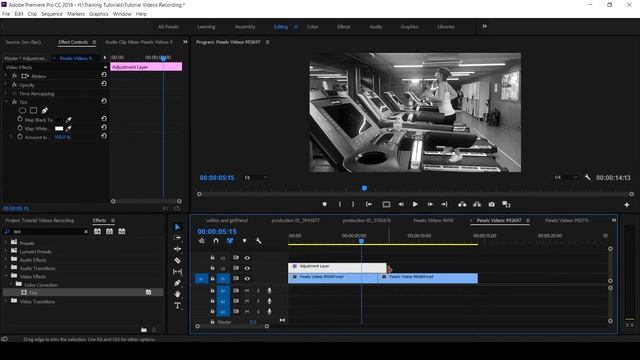Toggle stopwatch animation for Amount to Tint
Viewport: 640px width, 360px height.
pyautogui.click(x=20, y=137)
